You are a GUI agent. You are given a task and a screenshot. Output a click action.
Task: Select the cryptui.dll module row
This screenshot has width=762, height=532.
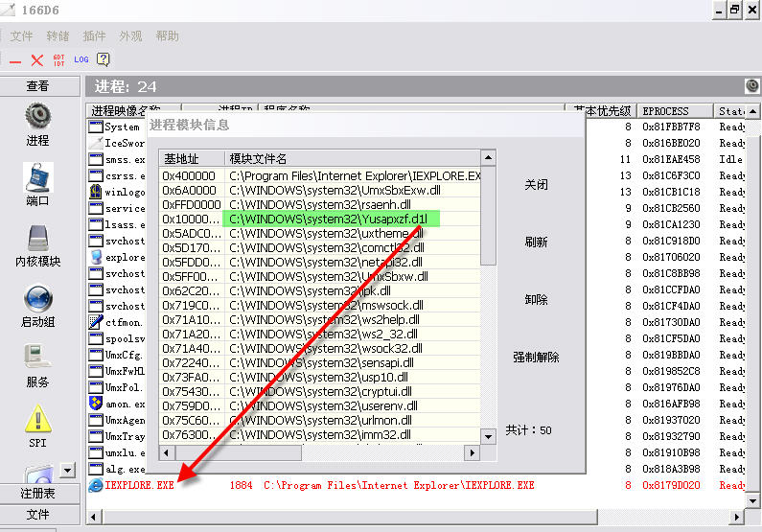320,392
